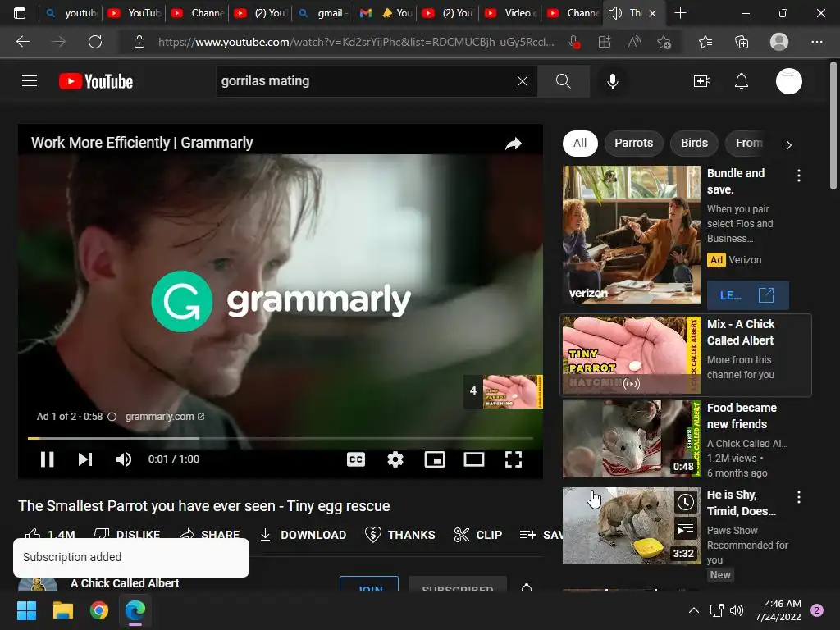Show more filter chips with right chevron
840x630 pixels.
(788, 144)
